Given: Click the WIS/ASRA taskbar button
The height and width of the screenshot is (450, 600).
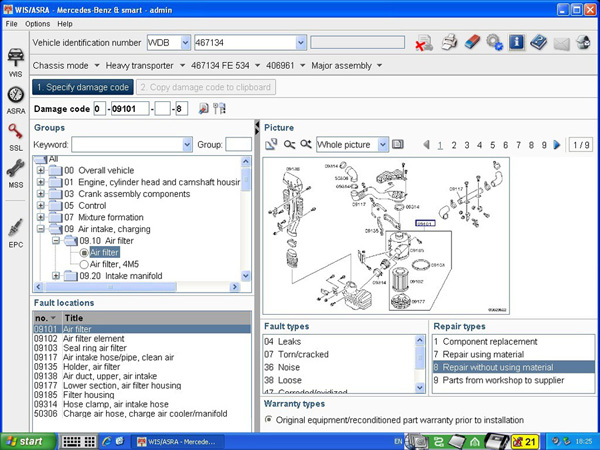Looking at the screenshot, I should tap(176, 442).
